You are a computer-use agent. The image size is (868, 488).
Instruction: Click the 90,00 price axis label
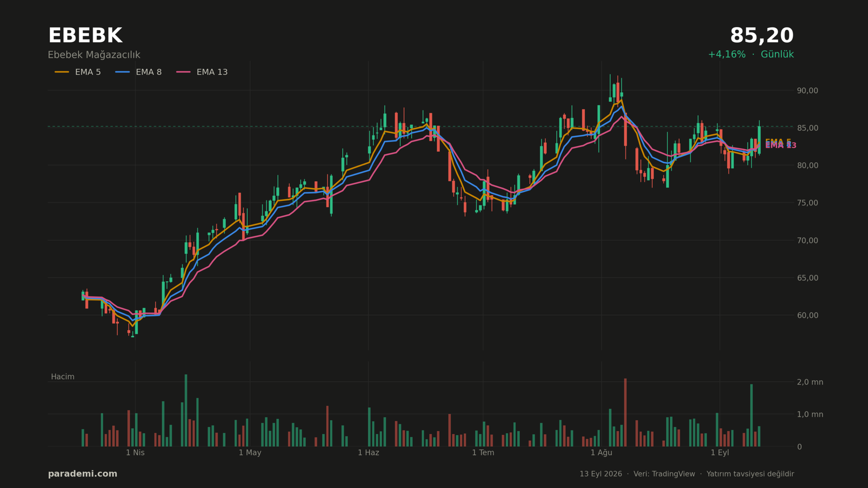point(807,91)
